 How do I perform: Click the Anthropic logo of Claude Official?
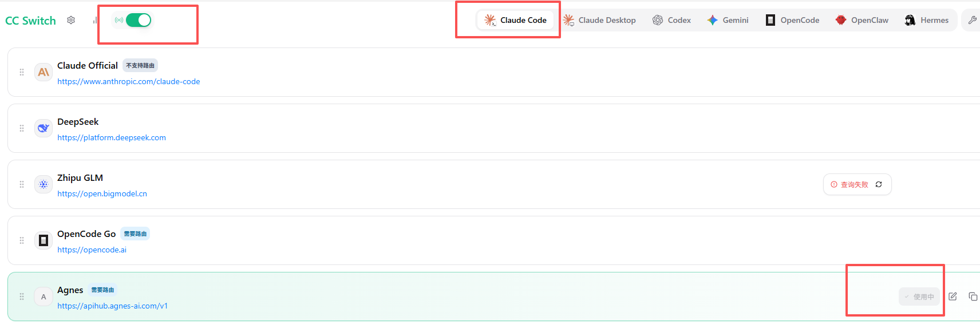point(44,72)
